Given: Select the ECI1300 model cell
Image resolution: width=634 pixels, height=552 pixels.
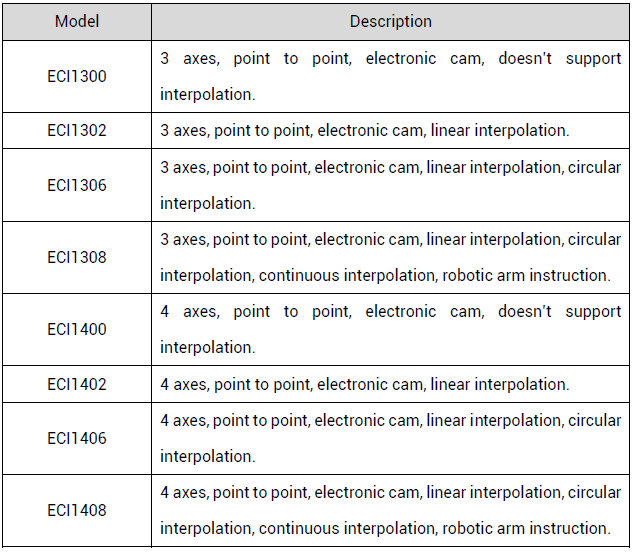Looking at the screenshot, I should click(77, 76).
